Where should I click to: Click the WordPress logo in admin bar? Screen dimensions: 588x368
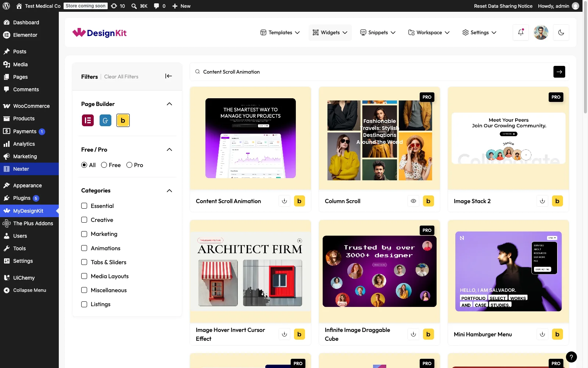6,6
